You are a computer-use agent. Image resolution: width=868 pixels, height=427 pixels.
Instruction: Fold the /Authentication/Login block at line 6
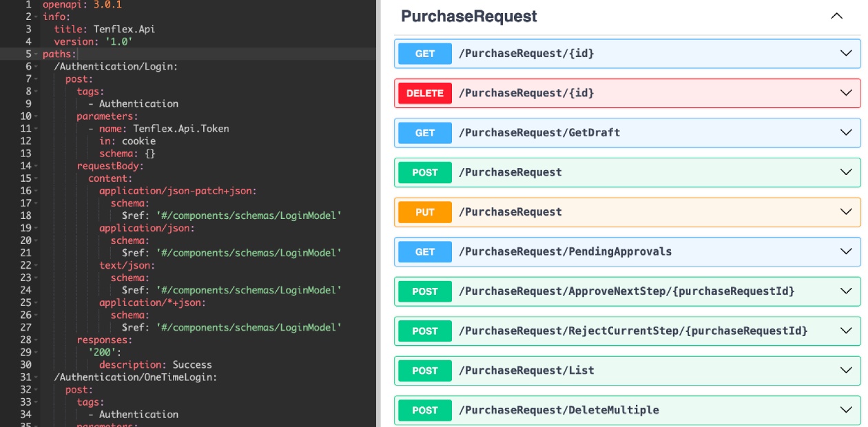click(37, 67)
